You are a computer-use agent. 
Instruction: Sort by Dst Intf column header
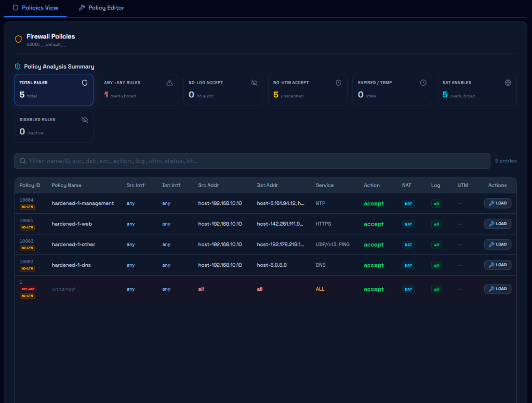pos(171,185)
